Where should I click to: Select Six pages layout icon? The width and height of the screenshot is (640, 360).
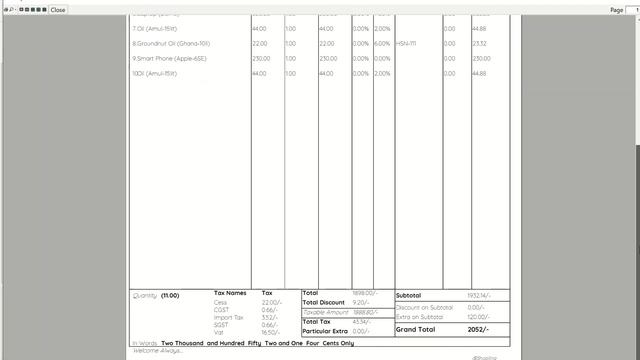(44, 9)
